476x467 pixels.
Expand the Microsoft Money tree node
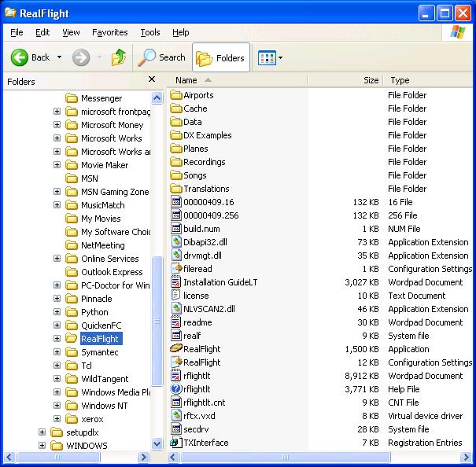point(57,125)
